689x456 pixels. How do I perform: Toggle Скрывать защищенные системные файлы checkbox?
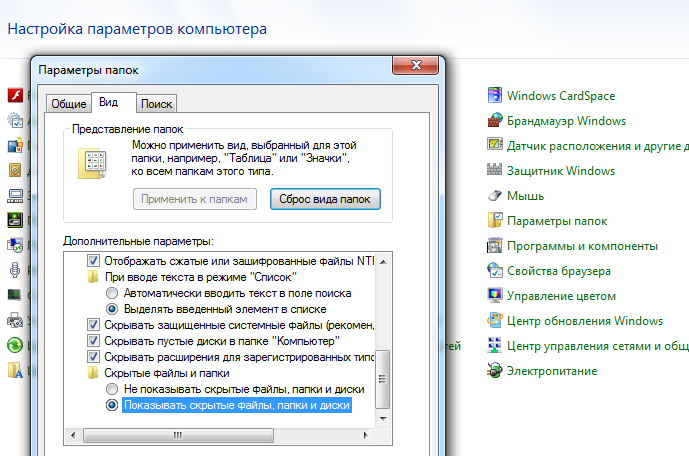click(x=95, y=325)
